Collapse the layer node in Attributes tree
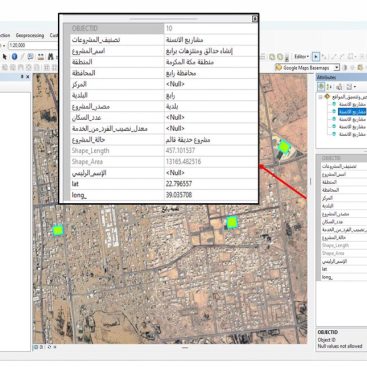Screen dimensions: 367x367 click(x=320, y=97)
